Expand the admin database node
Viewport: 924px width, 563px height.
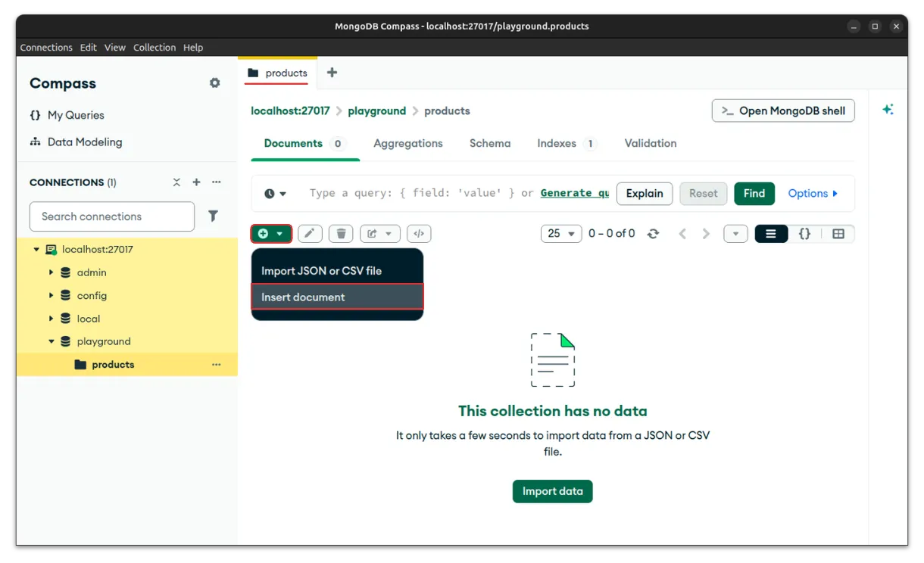[52, 272]
